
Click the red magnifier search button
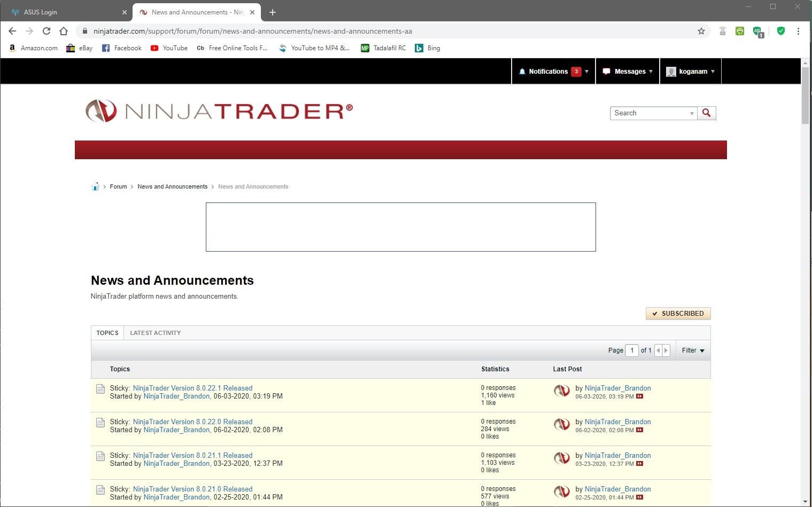[707, 113]
